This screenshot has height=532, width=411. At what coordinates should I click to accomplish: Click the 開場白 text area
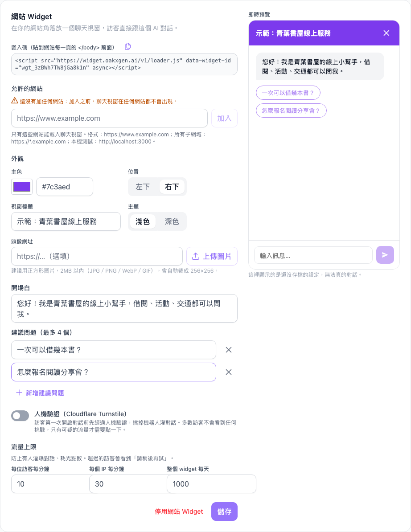(x=124, y=308)
